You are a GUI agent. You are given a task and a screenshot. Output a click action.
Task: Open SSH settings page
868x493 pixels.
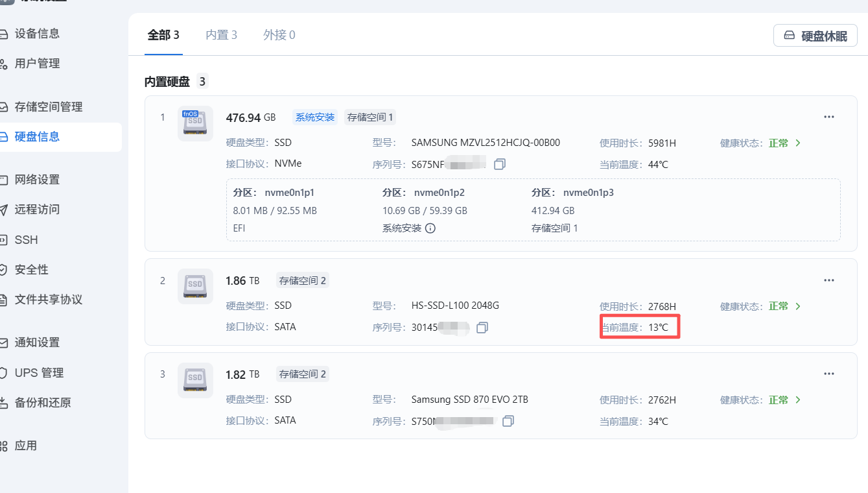[27, 240]
